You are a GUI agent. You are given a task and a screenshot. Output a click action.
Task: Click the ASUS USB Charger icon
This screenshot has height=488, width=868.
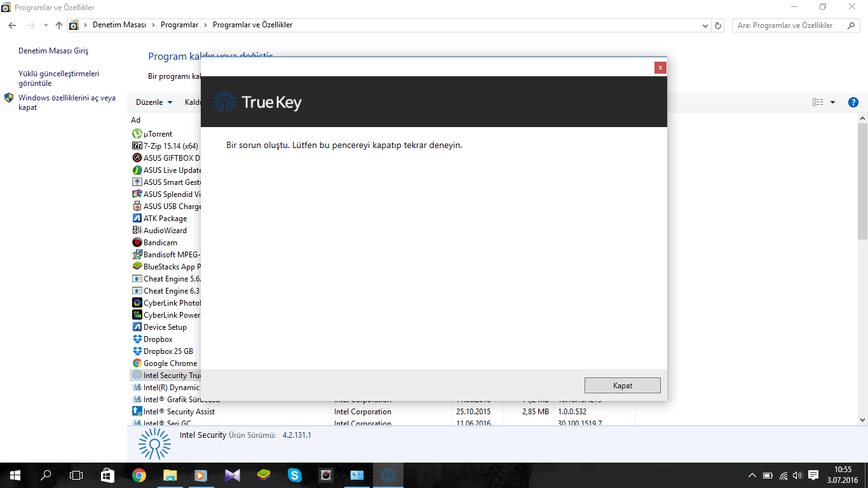coord(137,207)
